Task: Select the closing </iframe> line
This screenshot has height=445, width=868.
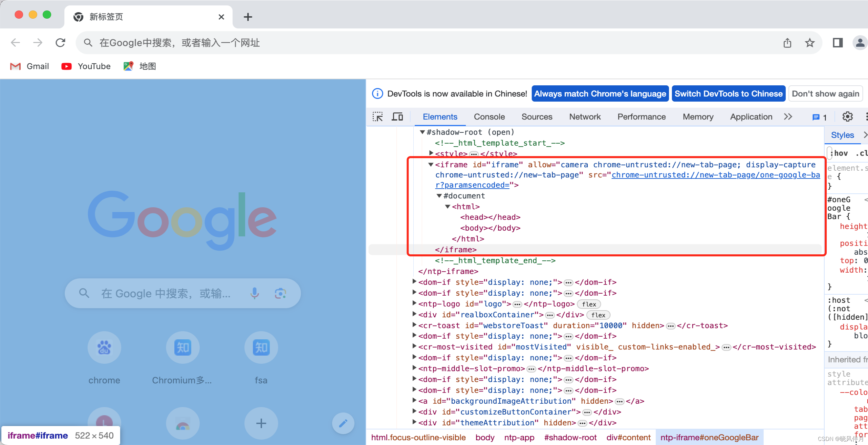Action: click(456, 250)
